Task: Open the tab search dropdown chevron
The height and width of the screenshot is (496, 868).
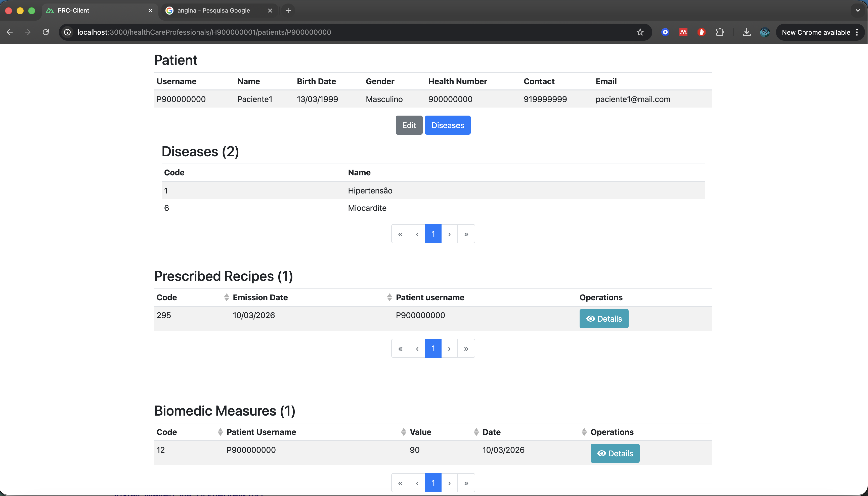Action: pos(858,11)
